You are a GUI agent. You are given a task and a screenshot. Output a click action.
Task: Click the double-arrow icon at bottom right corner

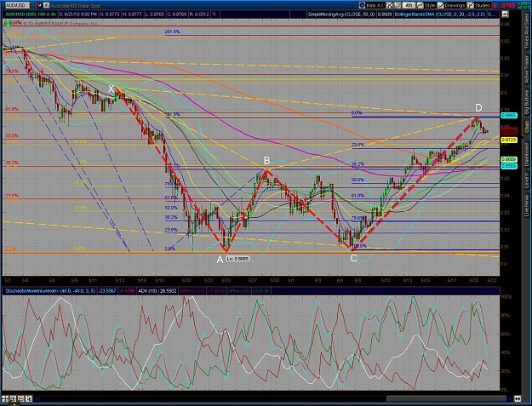click(518, 399)
